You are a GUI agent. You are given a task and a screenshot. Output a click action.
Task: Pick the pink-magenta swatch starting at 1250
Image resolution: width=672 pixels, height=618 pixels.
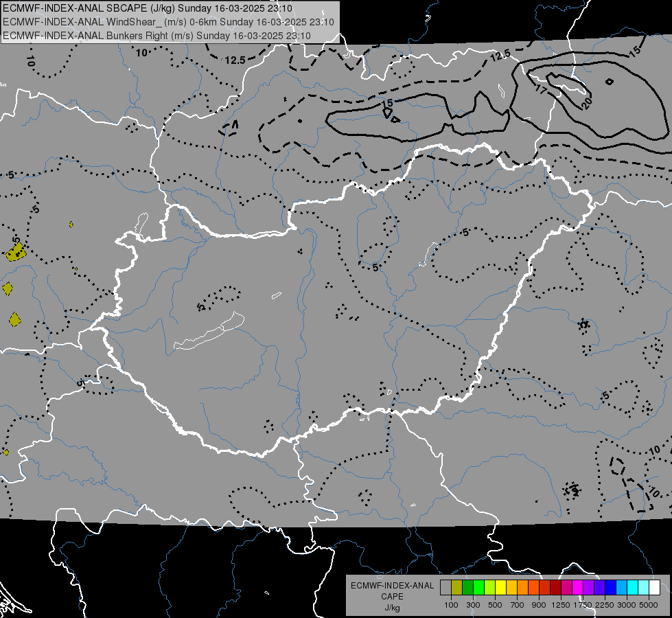point(566,587)
